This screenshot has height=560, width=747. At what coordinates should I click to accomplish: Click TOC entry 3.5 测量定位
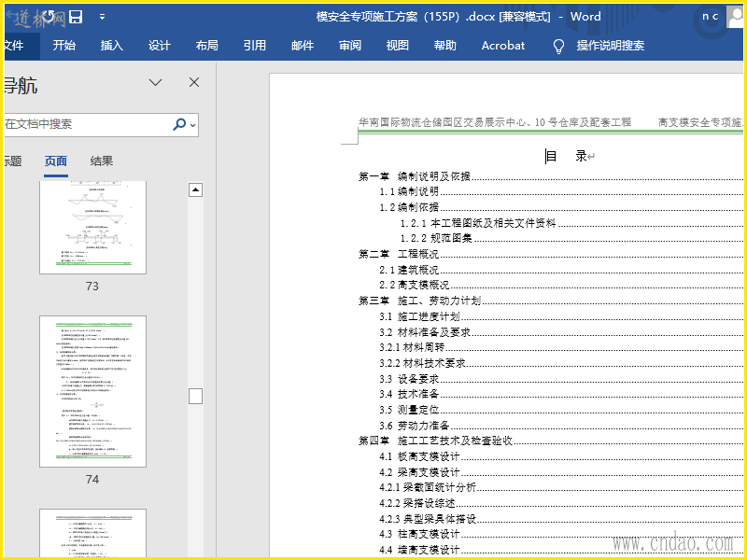tap(409, 410)
